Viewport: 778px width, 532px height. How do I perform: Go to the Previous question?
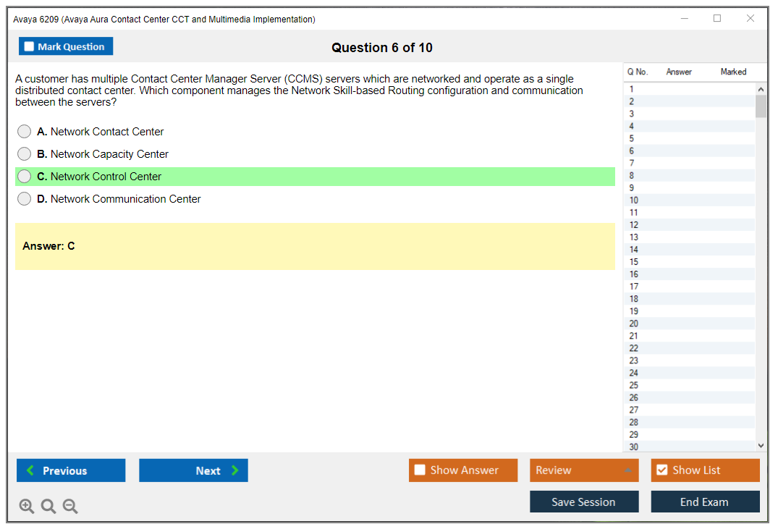click(71, 470)
